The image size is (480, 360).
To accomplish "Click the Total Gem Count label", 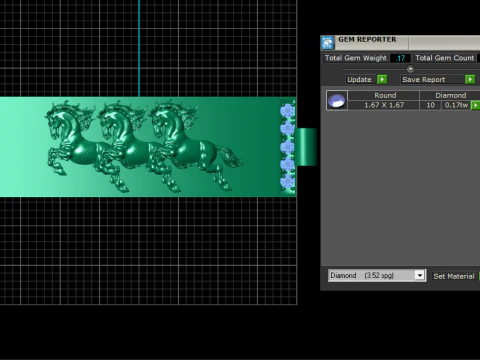I will tap(445, 58).
